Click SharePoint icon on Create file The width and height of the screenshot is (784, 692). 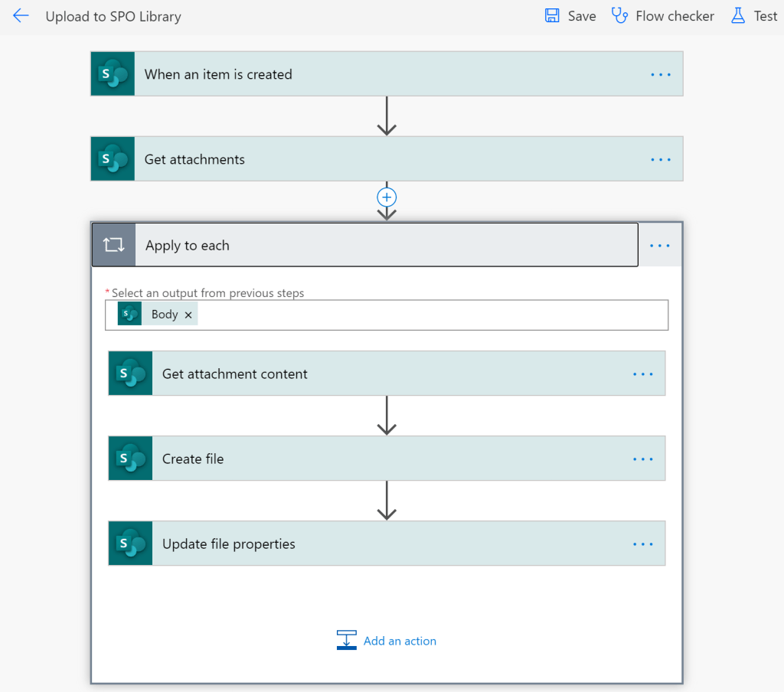tap(130, 459)
